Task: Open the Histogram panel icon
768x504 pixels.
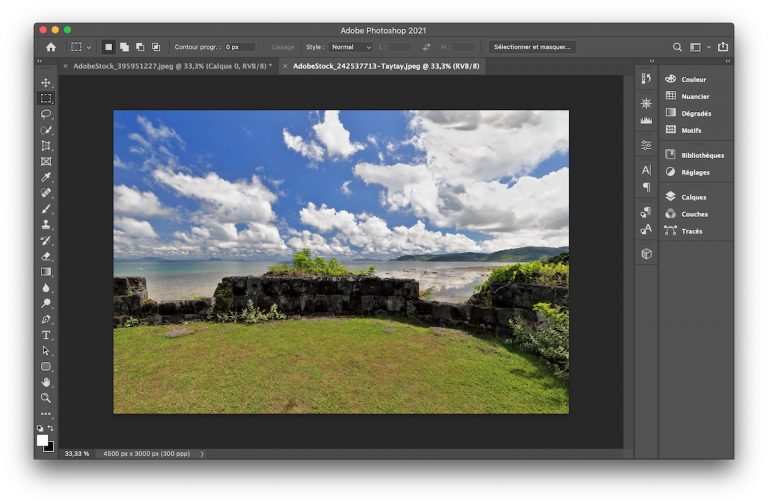Action: pyautogui.click(x=646, y=120)
